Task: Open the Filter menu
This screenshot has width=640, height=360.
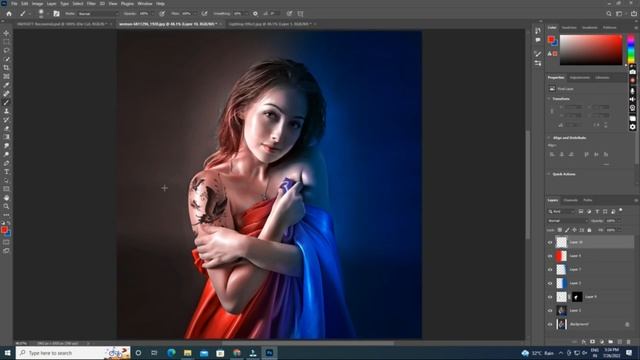Action: click(x=91, y=4)
